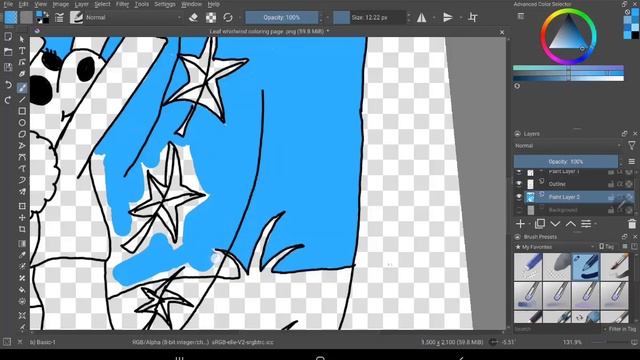Open the File menu
The height and width of the screenshot is (360, 640).
coord(8,4)
